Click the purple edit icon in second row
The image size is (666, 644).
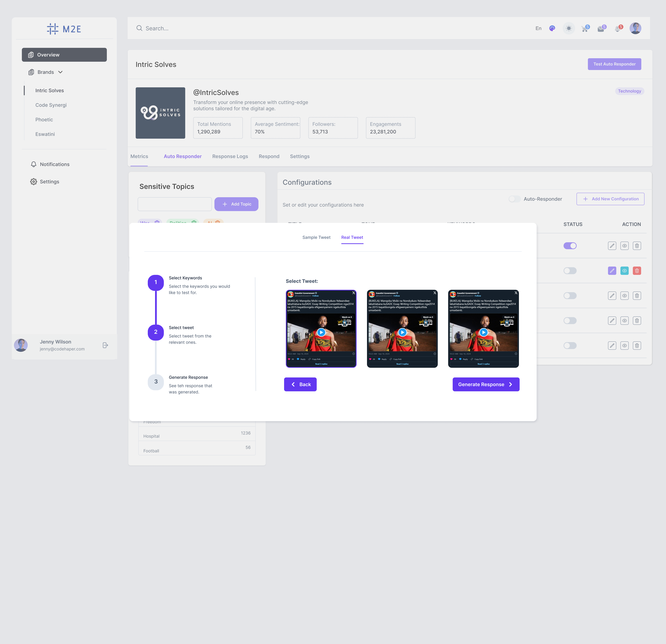coord(612,271)
